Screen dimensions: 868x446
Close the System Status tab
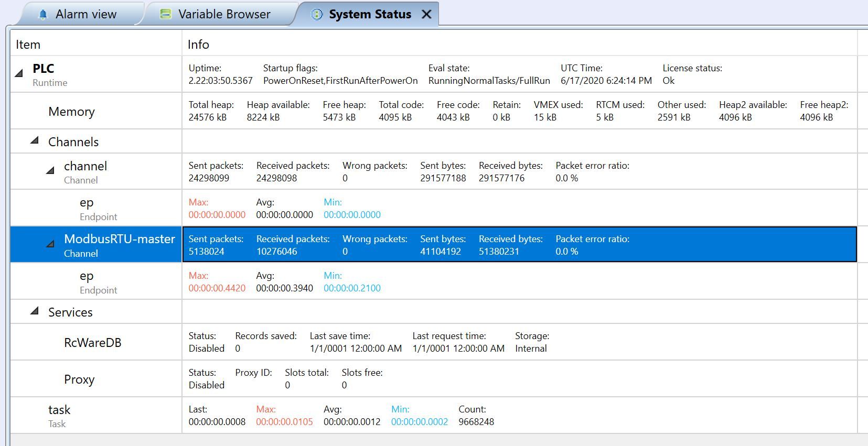(427, 14)
